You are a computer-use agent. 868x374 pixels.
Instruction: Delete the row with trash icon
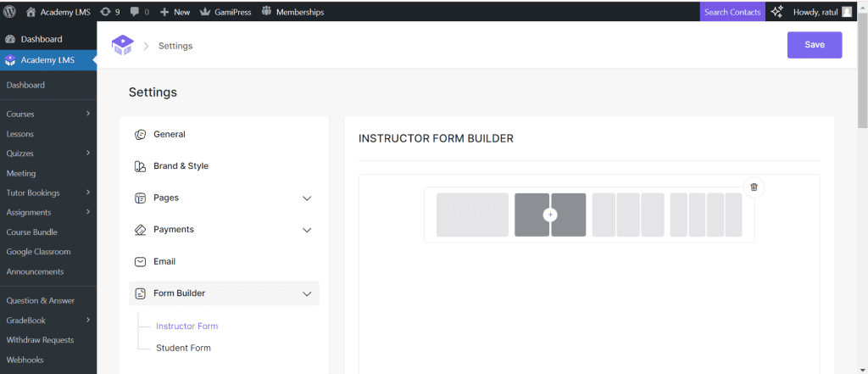click(x=754, y=187)
